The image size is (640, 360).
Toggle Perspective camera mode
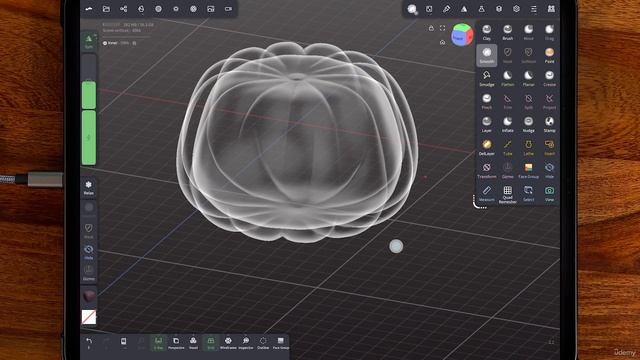tap(176, 343)
